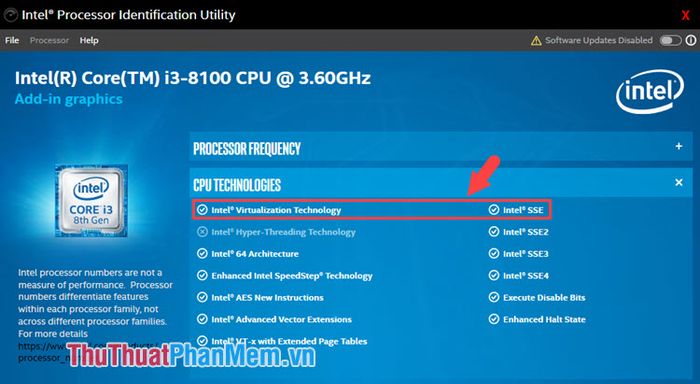Click the check icon beside Enhanced Halt State
The height and width of the screenshot is (384, 700).
coord(493,319)
